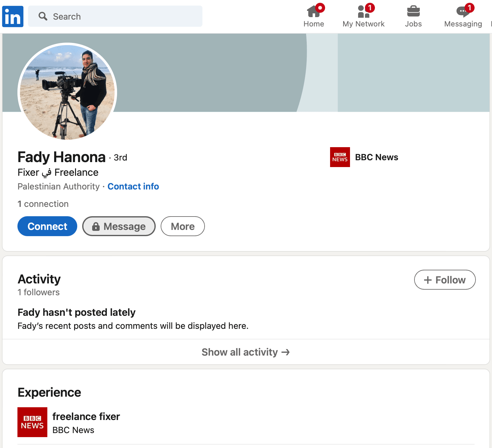Click the LinkedIn logo icon
The image size is (492, 448).
pos(13,16)
